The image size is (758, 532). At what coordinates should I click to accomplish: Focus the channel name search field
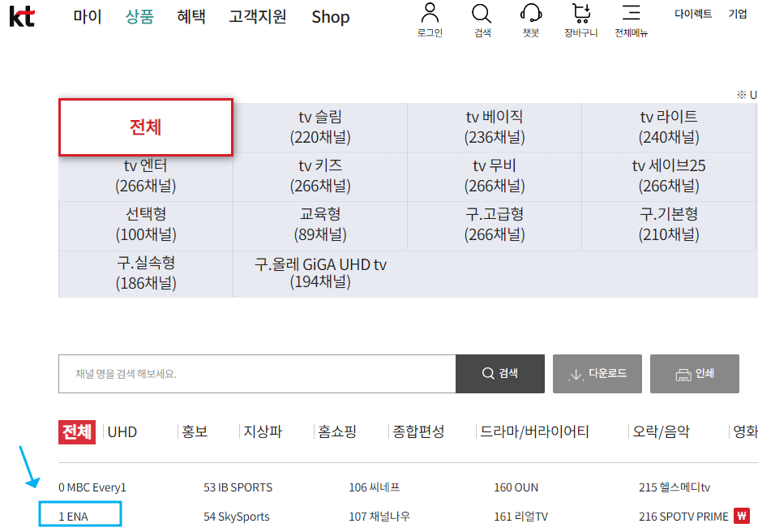pos(257,373)
